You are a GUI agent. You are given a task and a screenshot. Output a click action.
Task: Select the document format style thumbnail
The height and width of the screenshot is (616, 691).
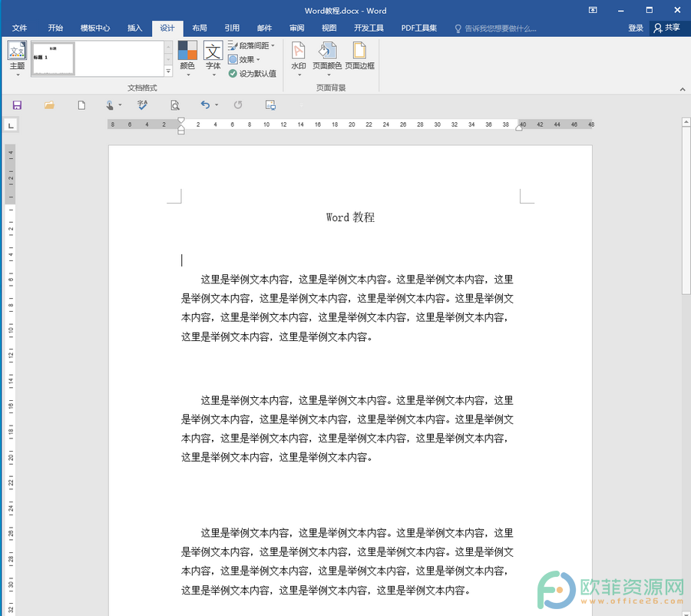coord(53,58)
